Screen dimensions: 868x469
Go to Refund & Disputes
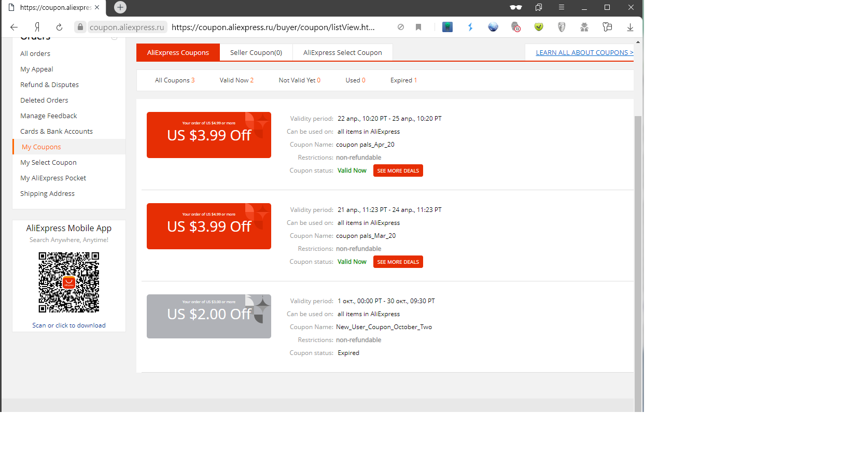(x=50, y=84)
